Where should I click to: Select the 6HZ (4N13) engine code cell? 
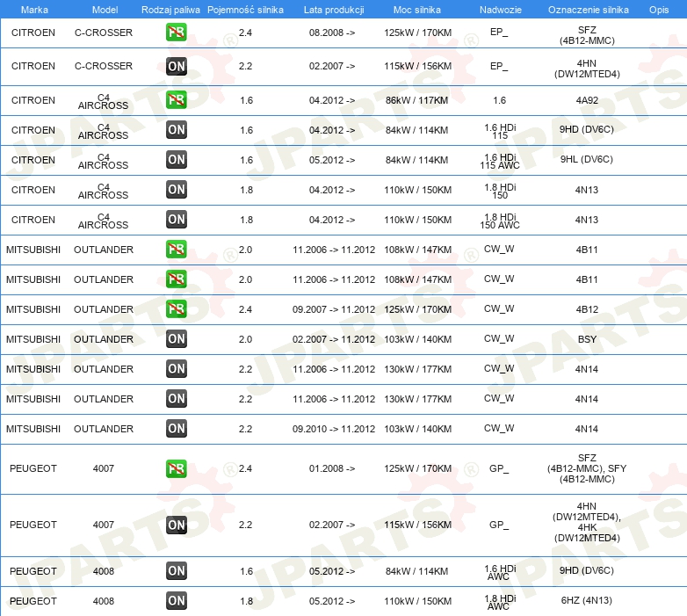(x=587, y=601)
